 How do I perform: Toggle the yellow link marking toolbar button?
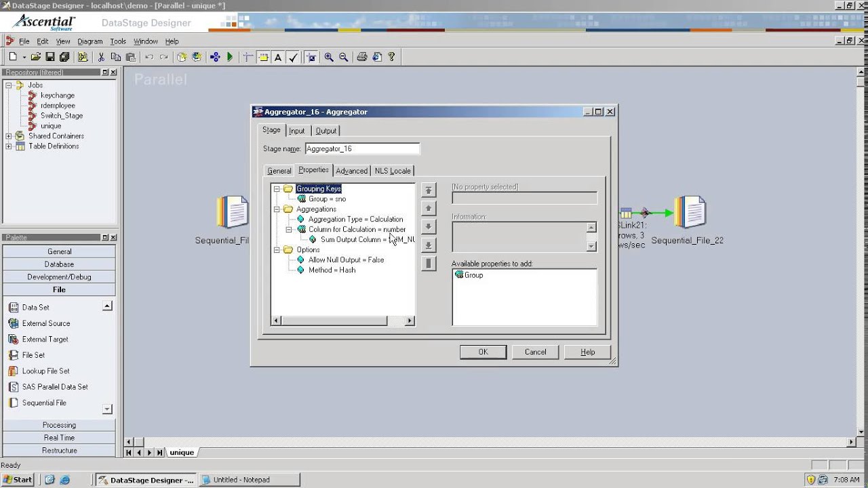pos(263,58)
